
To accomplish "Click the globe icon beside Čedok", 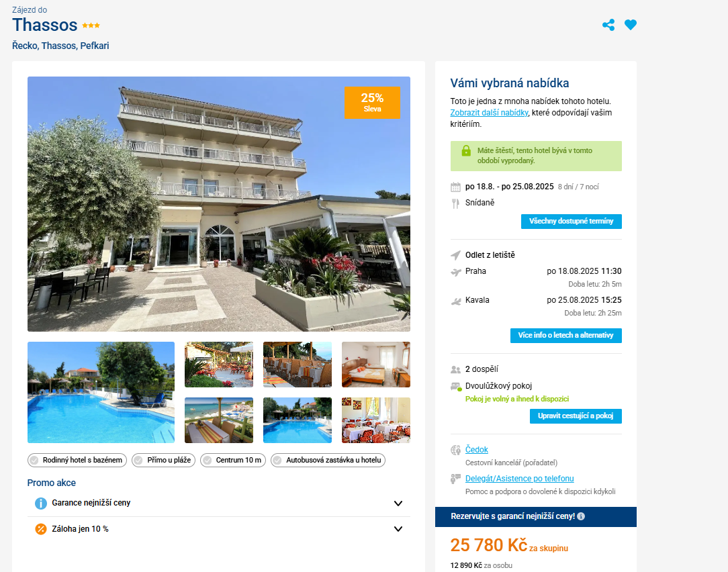I will point(455,450).
